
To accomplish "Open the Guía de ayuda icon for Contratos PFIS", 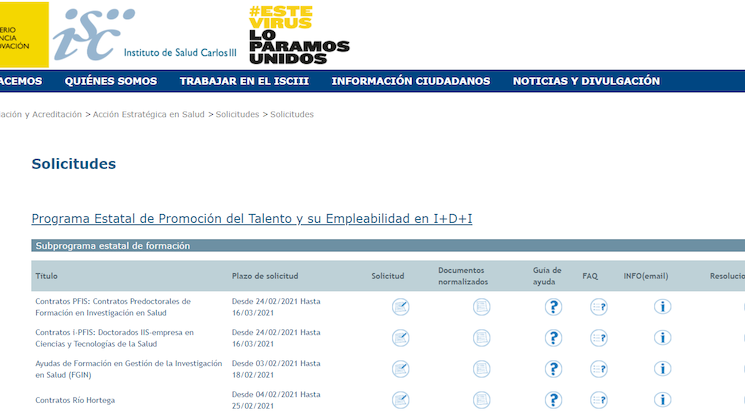I will (553, 307).
